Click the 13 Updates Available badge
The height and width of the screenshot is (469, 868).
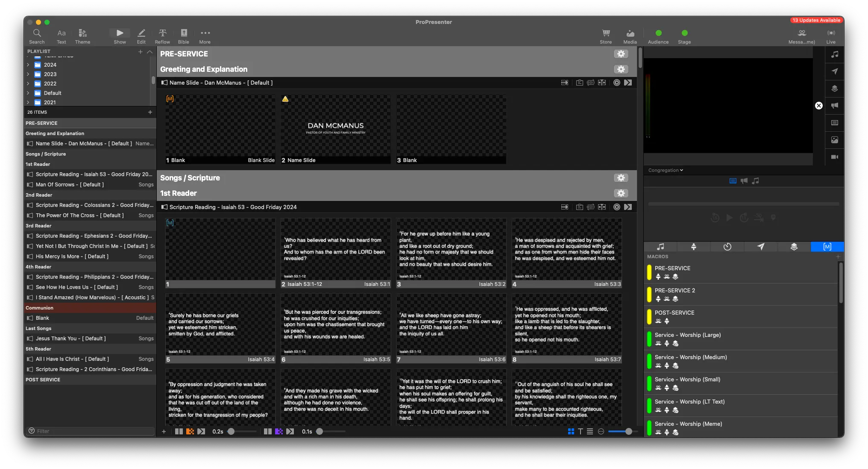pos(816,20)
